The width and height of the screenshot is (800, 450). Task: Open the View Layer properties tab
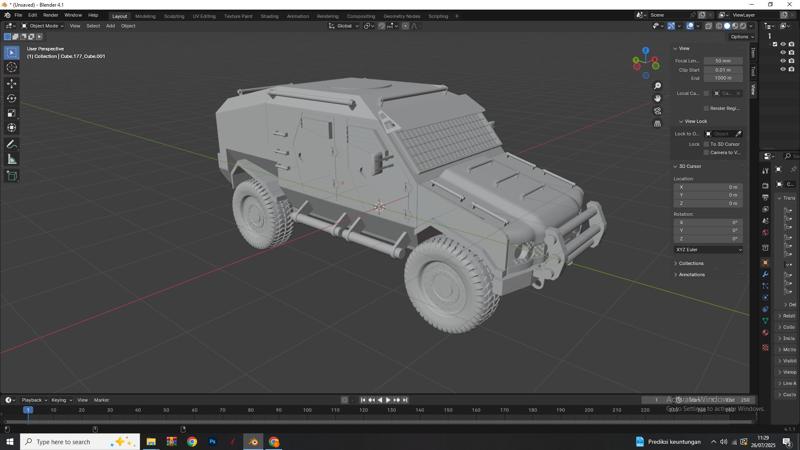[765, 209]
